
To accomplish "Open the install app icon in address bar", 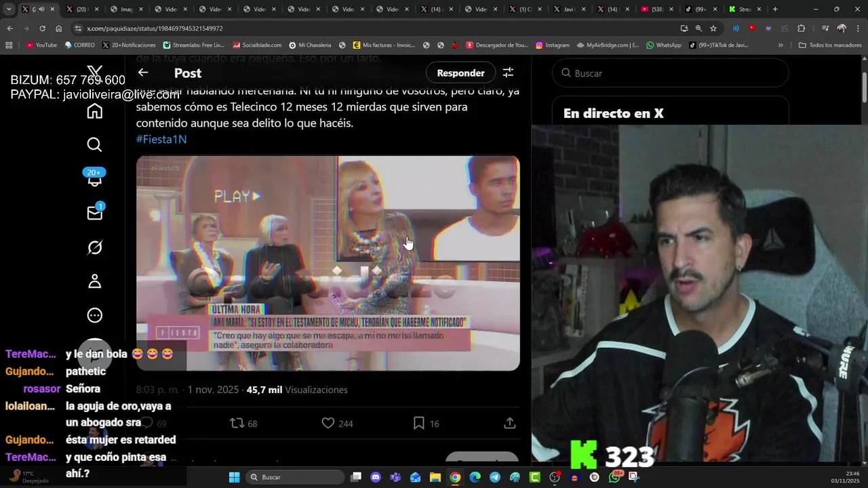I will click(684, 28).
